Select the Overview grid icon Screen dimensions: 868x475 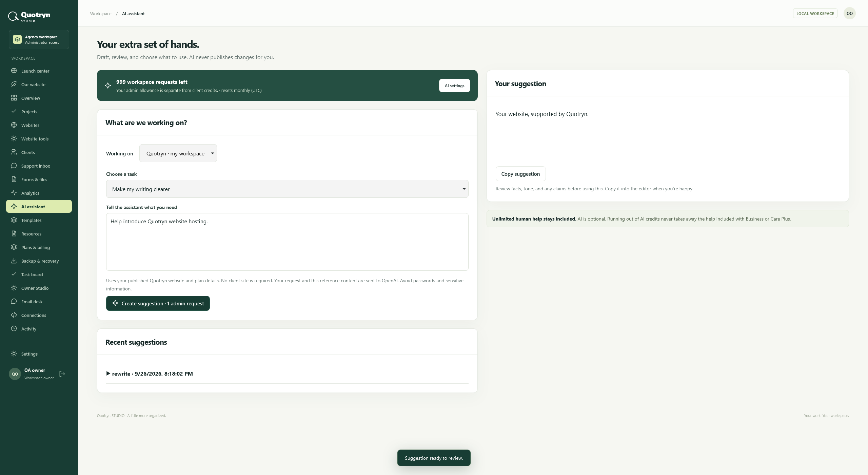[x=14, y=98]
